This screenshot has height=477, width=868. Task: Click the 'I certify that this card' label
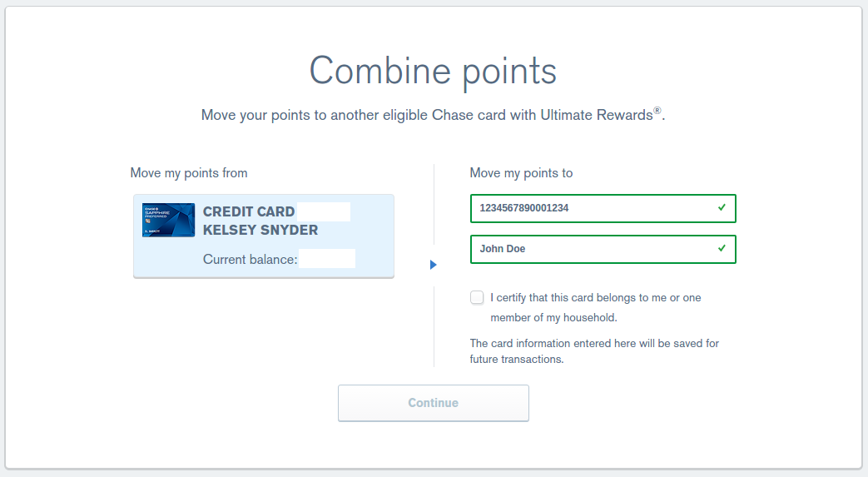595,298
